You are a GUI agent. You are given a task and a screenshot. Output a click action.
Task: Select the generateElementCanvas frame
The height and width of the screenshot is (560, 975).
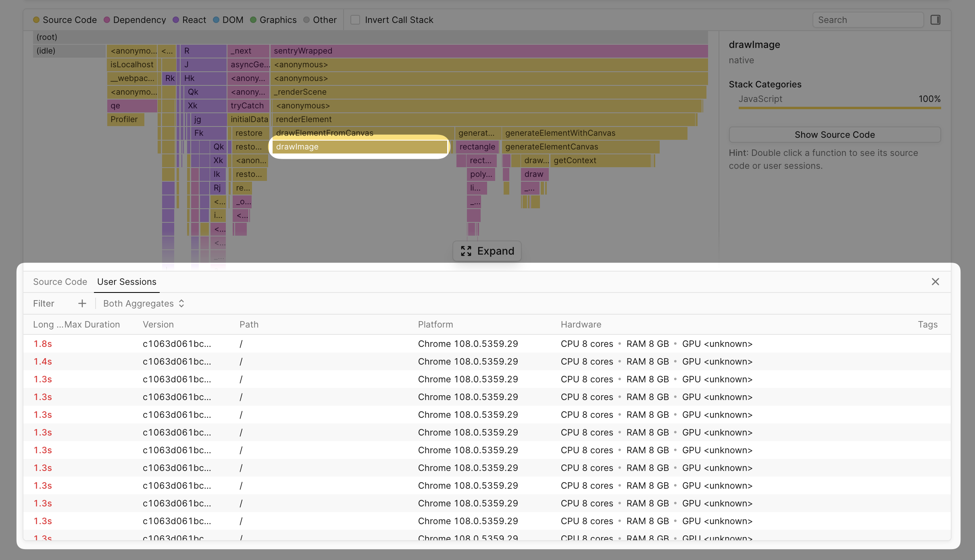pos(581,147)
